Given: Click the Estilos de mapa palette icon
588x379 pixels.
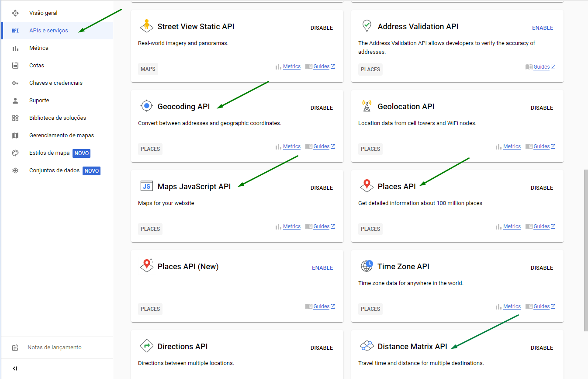Looking at the screenshot, I should click(15, 153).
